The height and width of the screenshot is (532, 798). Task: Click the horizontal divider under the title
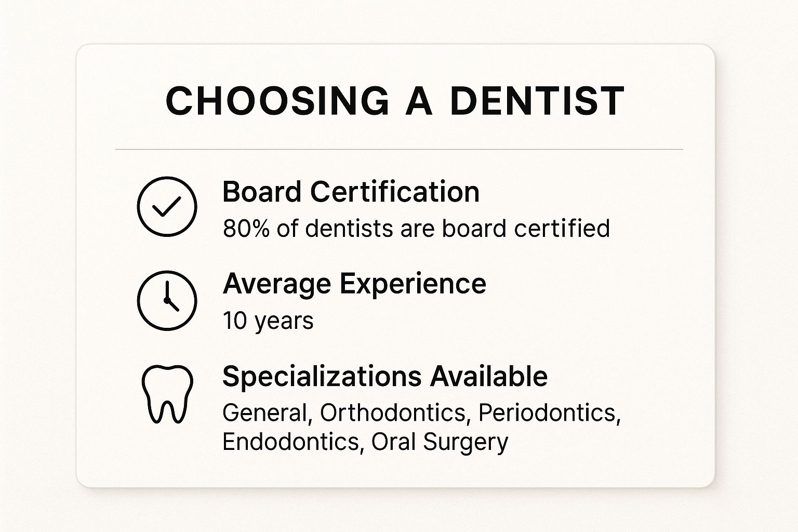[x=399, y=150]
